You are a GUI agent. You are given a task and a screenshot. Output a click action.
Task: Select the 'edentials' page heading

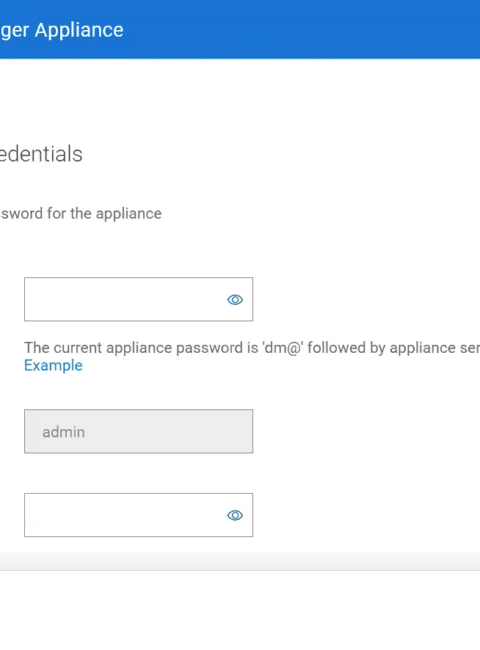[x=41, y=154]
